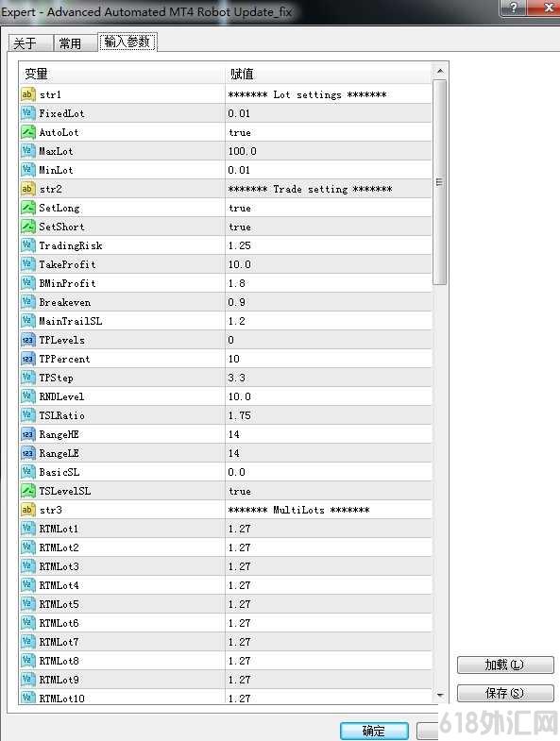Click the boolean icon beside AutoLot

28,132
